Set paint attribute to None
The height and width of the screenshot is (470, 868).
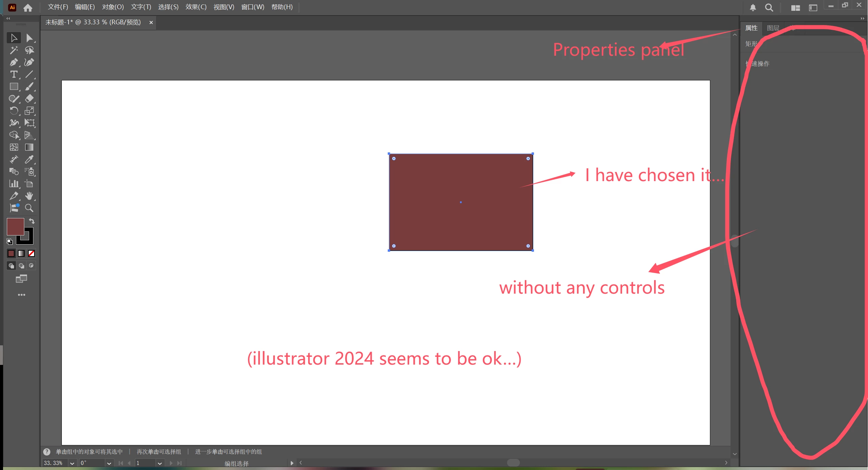click(31, 253)
